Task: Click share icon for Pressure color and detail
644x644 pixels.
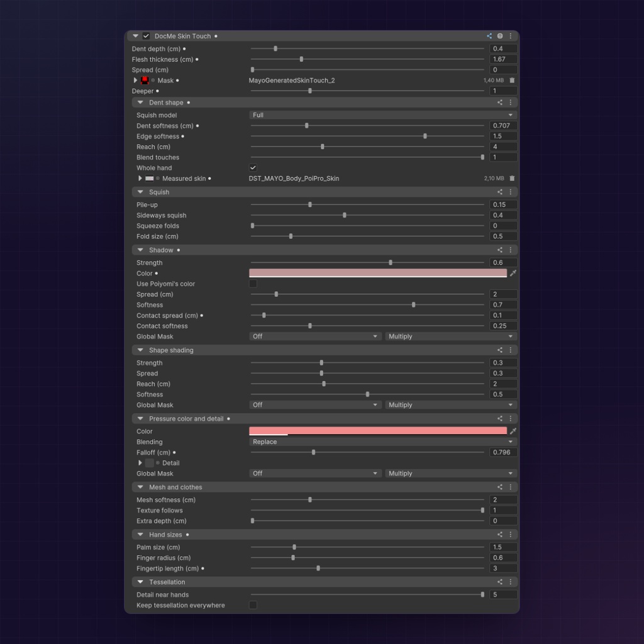Action: [x=500, y=419]
